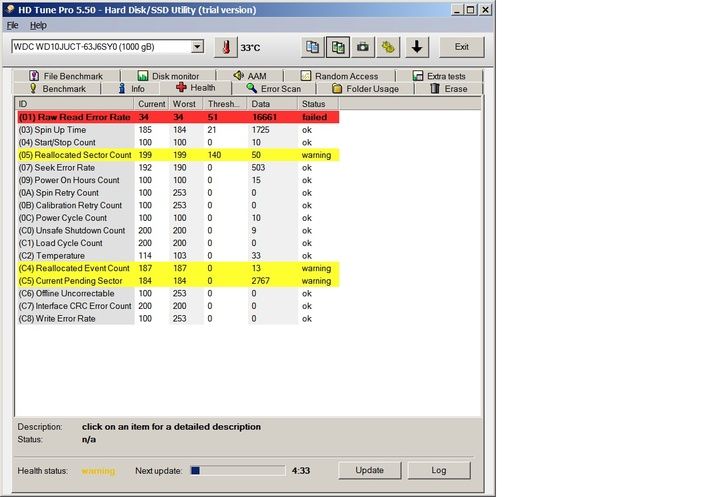
Task: Click the thermometer temperature icon
Action: (225, 47)
